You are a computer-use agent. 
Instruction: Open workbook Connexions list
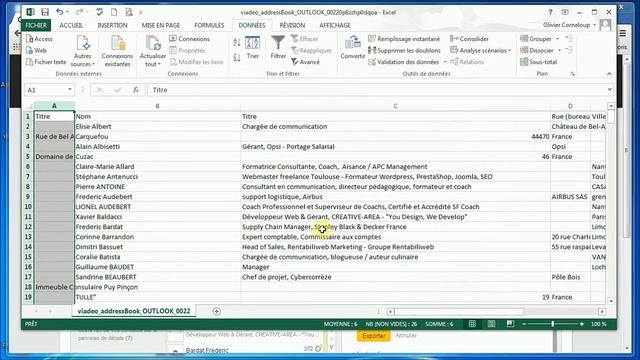[x=189, y=39]
